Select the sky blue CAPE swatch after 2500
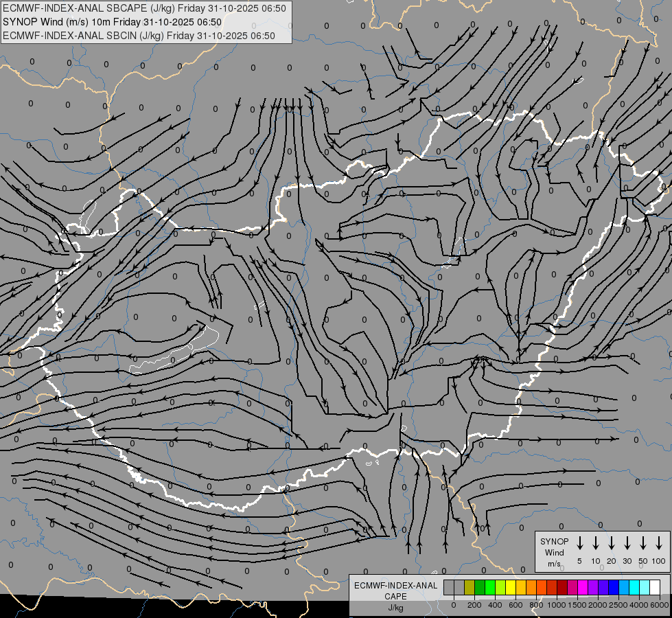This screenshot has width=672, height=618. point(625,587)
